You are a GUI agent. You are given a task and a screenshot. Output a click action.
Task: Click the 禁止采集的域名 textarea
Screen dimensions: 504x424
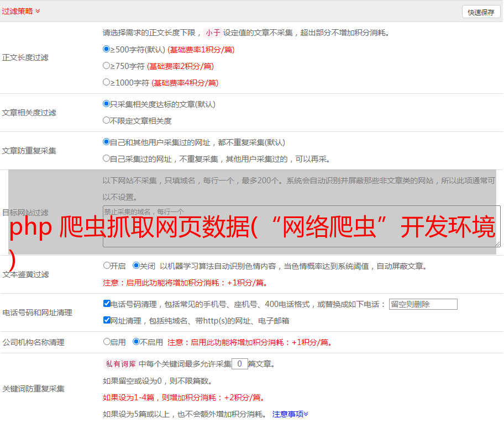click(x=302, y=226)
